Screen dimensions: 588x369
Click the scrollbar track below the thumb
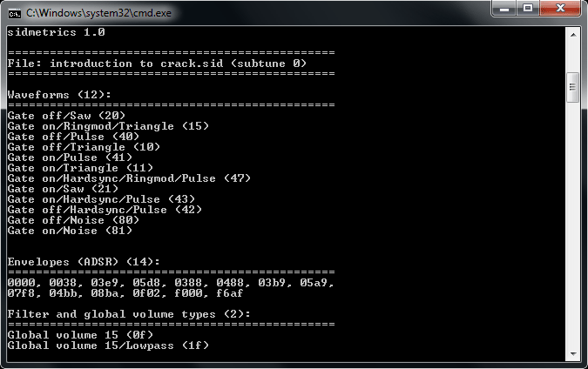point(573,225)
